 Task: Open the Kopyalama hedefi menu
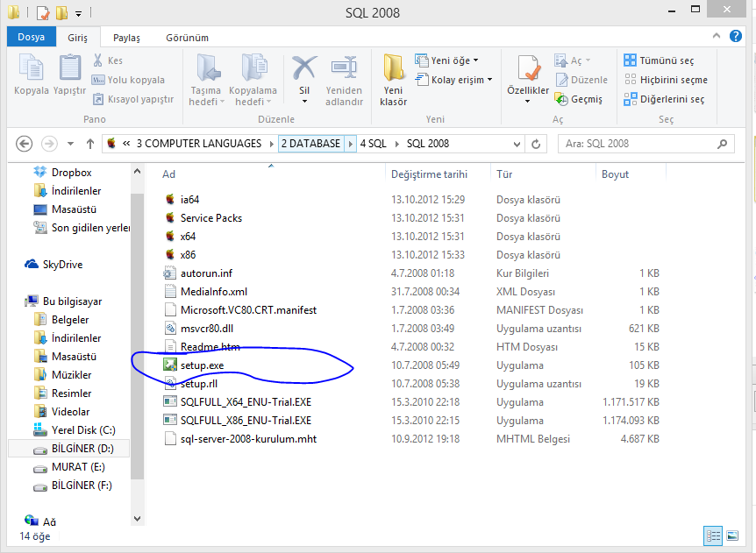(x=253, y=80)
